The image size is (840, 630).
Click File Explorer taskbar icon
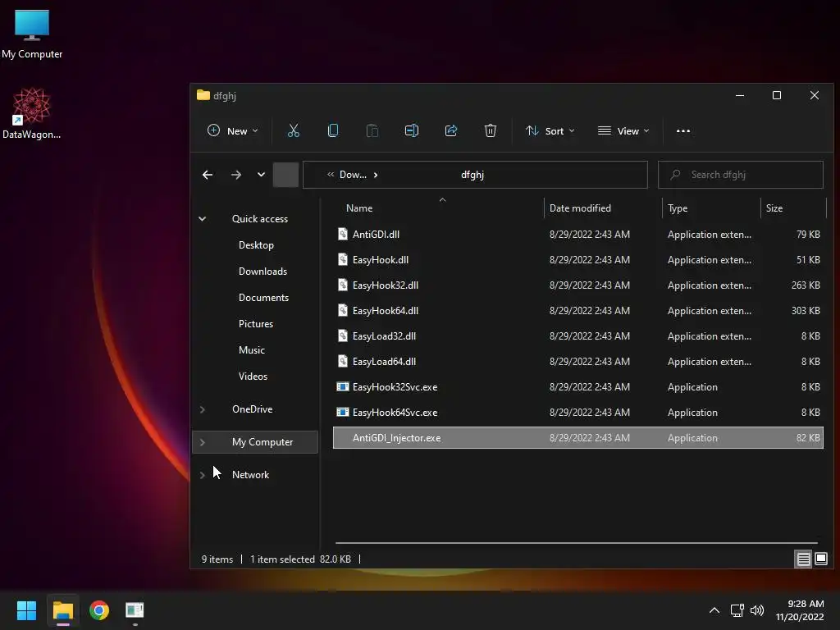click(x=62, y=610)
